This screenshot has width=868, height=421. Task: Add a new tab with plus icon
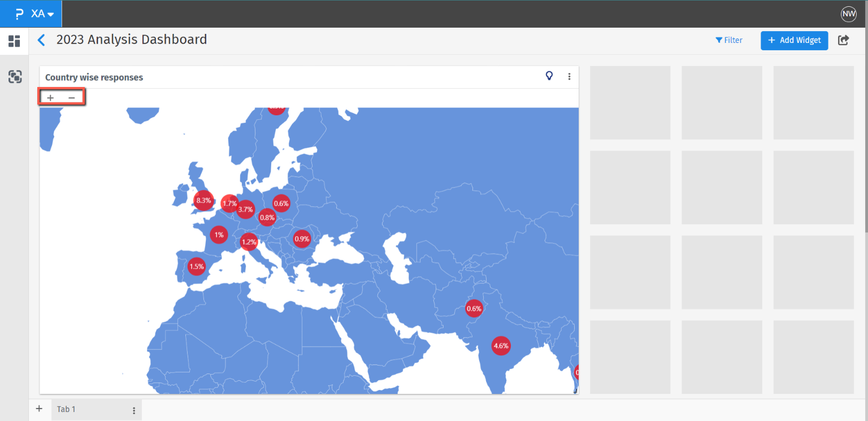click(x=39, y=409)
